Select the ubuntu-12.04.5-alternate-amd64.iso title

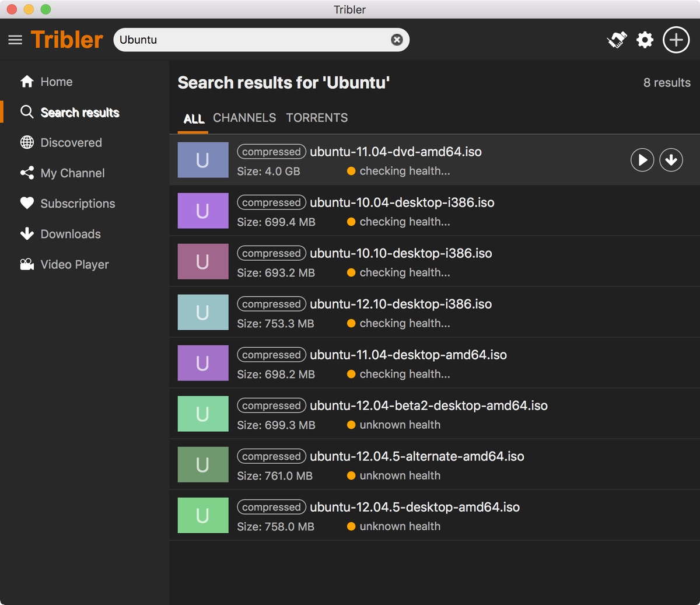click(x=417, y=456)
